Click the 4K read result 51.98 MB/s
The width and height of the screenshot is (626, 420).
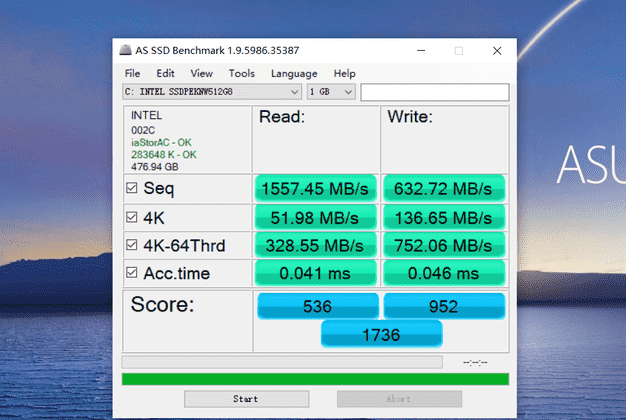315,218
